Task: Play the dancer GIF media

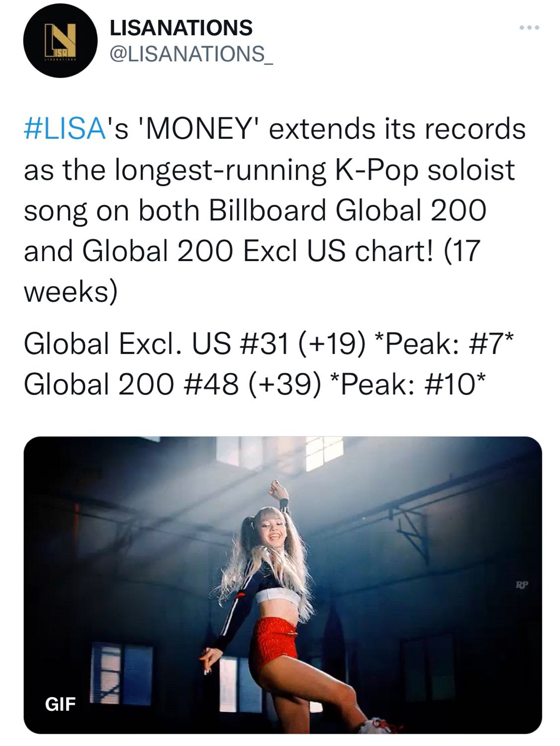Action: click(282, 585)
